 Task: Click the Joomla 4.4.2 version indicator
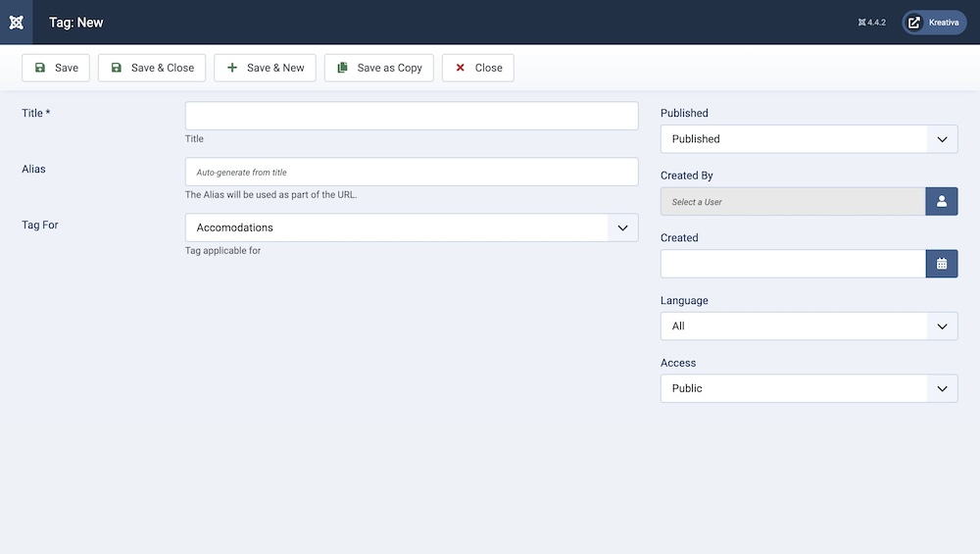(x=871, y=22)
